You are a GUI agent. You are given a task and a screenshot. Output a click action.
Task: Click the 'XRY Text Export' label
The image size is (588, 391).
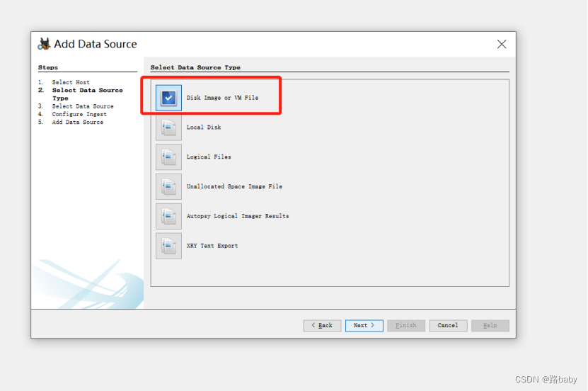(212, 246)
